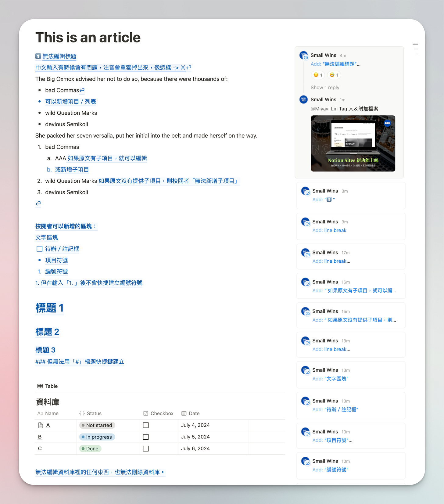Open the Notion Sites image attachment
Viewport: 444px width, 504px height.
click(353, 143)
